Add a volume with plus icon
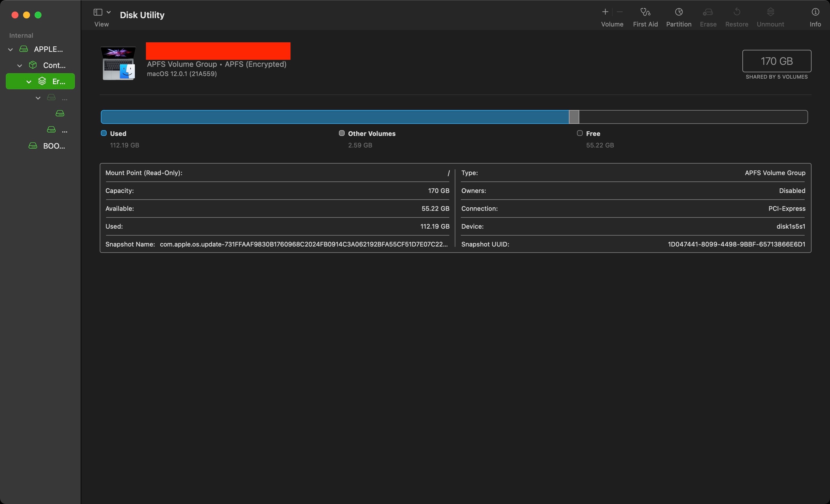The width and height of the screenshot is (830, 504). coord(605,12)
